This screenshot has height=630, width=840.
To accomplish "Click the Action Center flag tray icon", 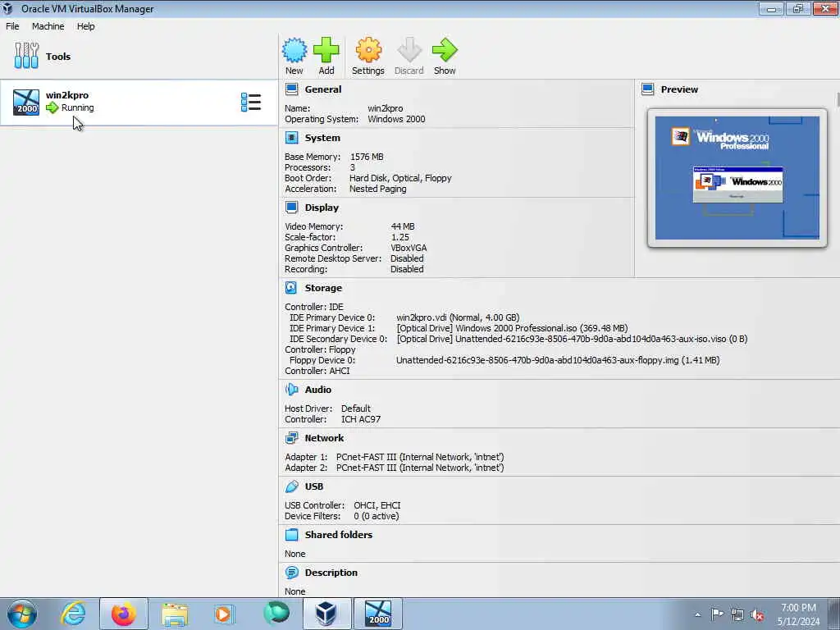I will [x=717, y=614].
